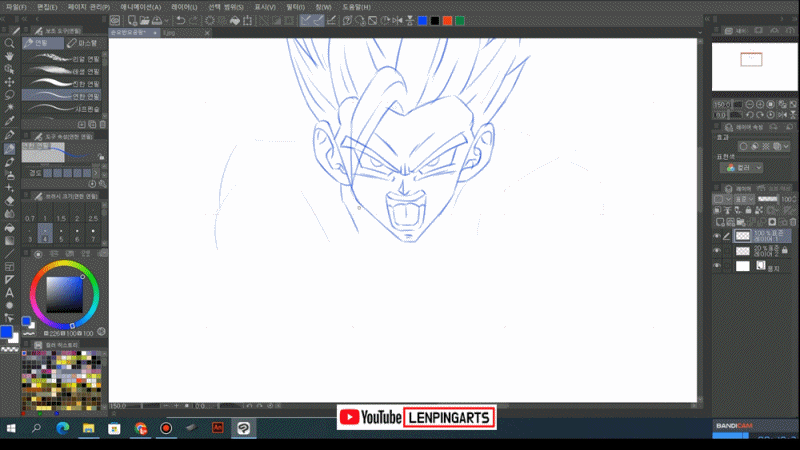The image size is (800, 450).
Task: Click the Redo arrow in command bar
Action: point(193,20)
